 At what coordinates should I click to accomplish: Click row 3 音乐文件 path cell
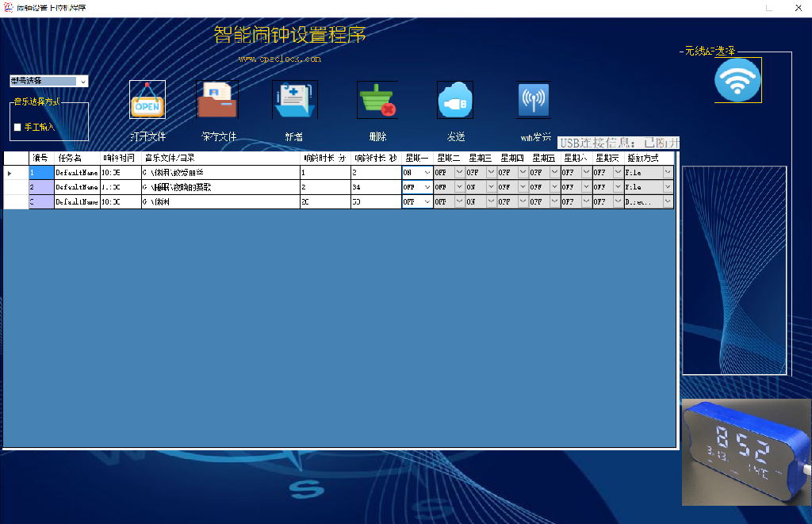point(220,201)
